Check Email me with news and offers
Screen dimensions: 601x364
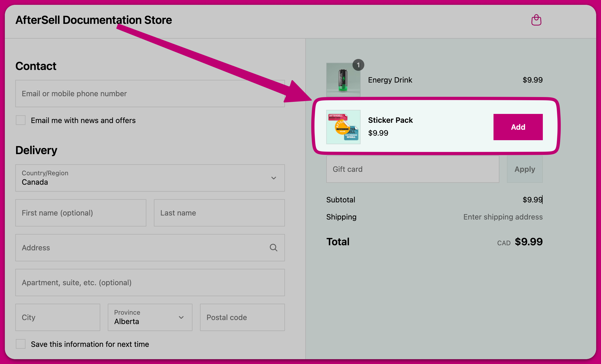(21, 120)
